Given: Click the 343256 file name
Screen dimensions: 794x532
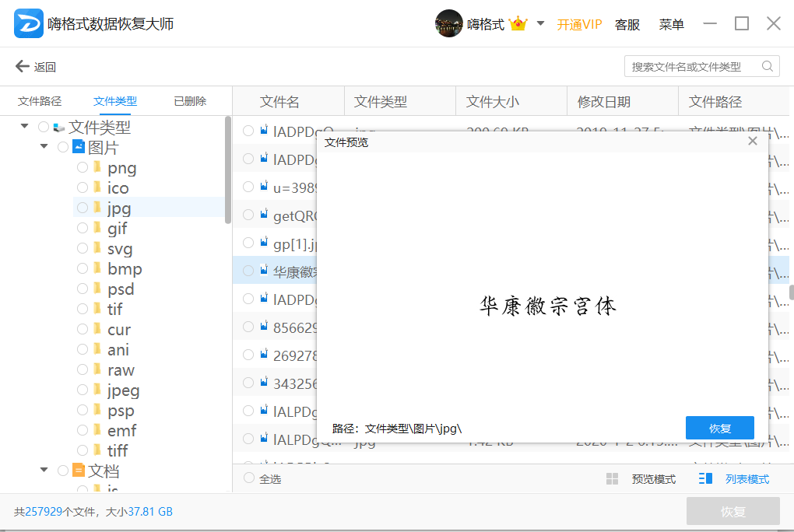Looking at the screenshot, I should [x=295, y=383].
